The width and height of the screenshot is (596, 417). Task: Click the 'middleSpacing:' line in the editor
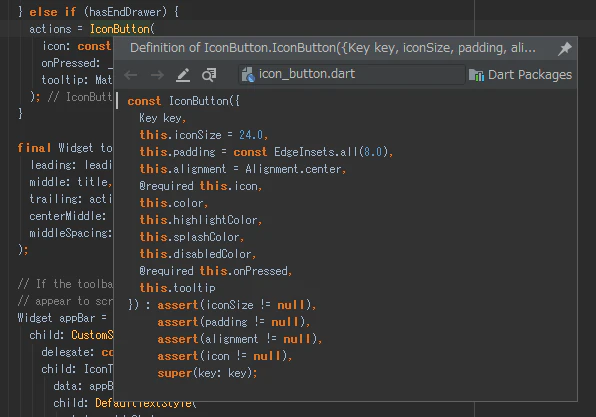[x=71, y=233]
